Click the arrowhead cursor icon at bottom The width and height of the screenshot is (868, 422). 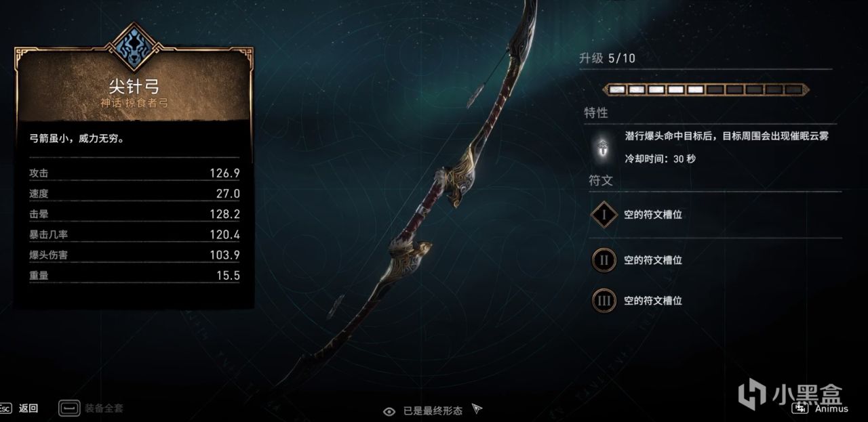[477, 410]
